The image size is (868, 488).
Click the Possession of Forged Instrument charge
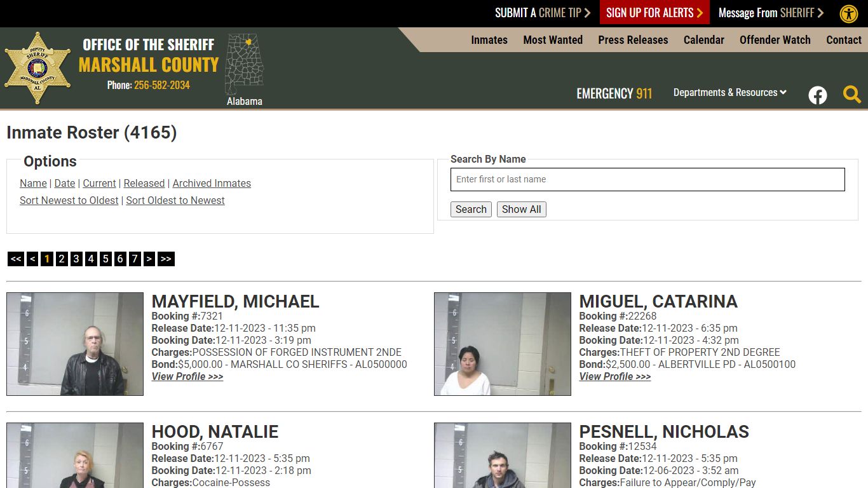click(x=297, y=352)
